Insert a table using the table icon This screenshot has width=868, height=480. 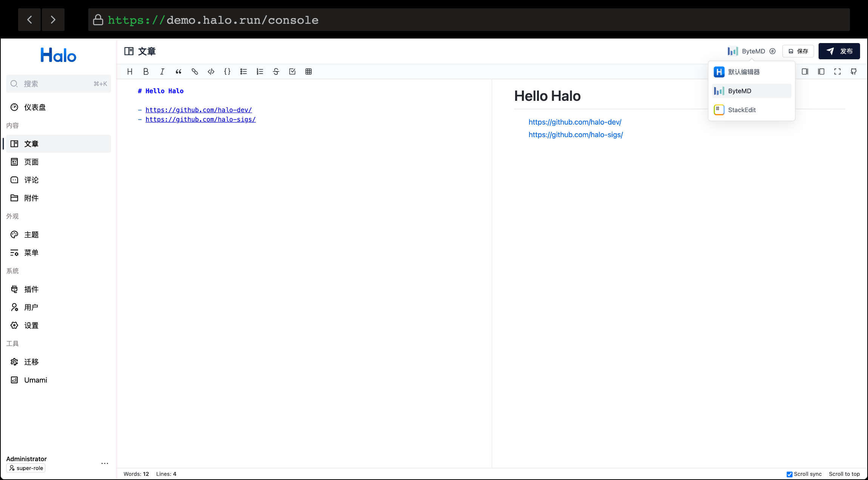click(x=308, y=72)
